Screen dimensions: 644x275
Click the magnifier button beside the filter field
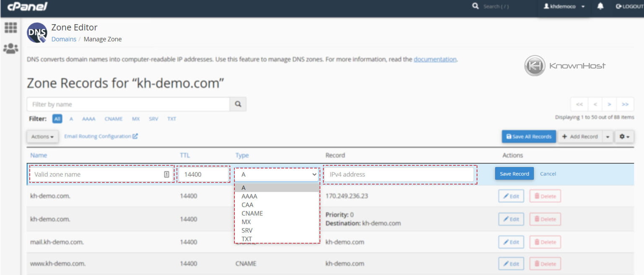coord(238,104)
